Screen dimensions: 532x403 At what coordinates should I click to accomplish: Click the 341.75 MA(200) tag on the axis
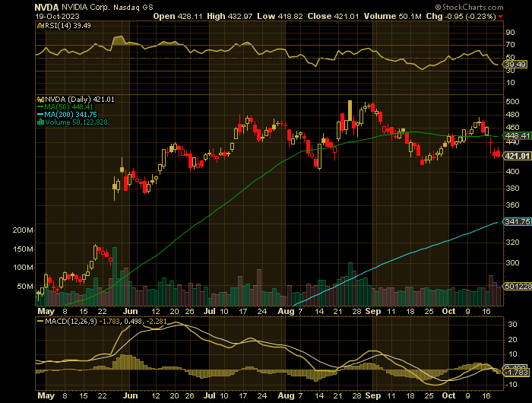click(x=518, y=222)
